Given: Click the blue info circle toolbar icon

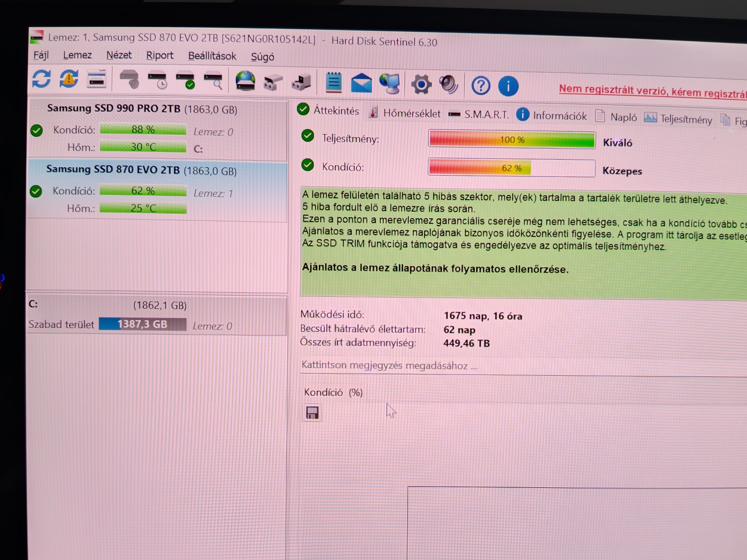Looking at the screenshot, I should 508,86.
